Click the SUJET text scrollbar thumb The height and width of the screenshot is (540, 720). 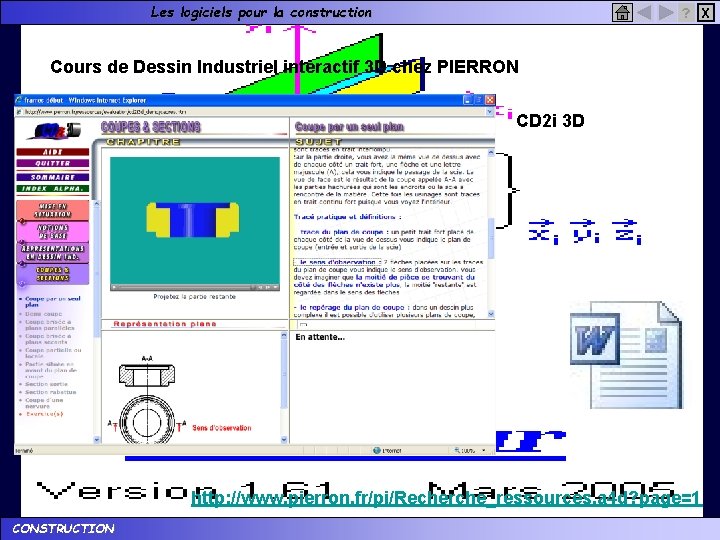[491, 238]
